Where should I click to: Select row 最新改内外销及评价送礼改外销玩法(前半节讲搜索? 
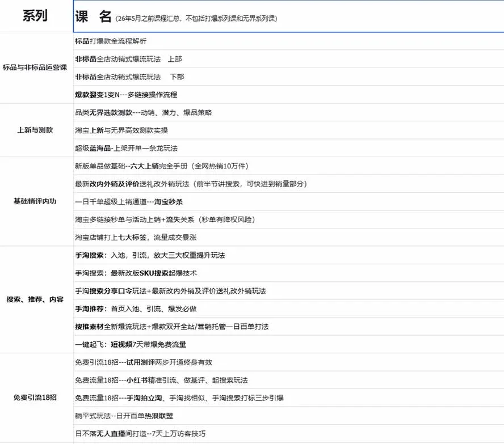[x=289, y=184]
